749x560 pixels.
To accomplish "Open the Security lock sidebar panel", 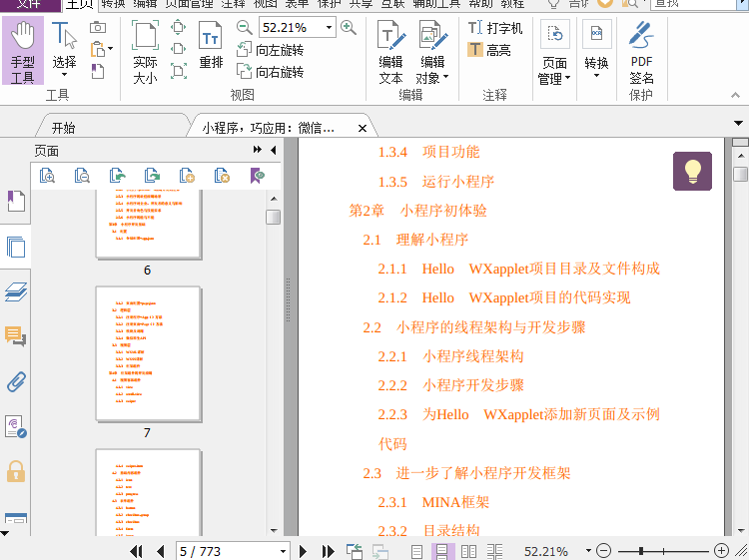I will point(16,472).
